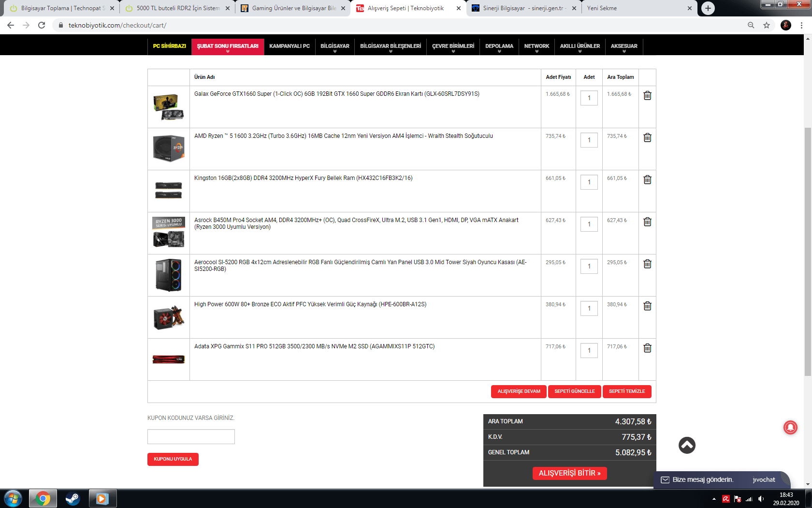812x508 pixels.
Task: Click quantity field for Adata XPG Gammix SSD
Action: tap(589, 350)
